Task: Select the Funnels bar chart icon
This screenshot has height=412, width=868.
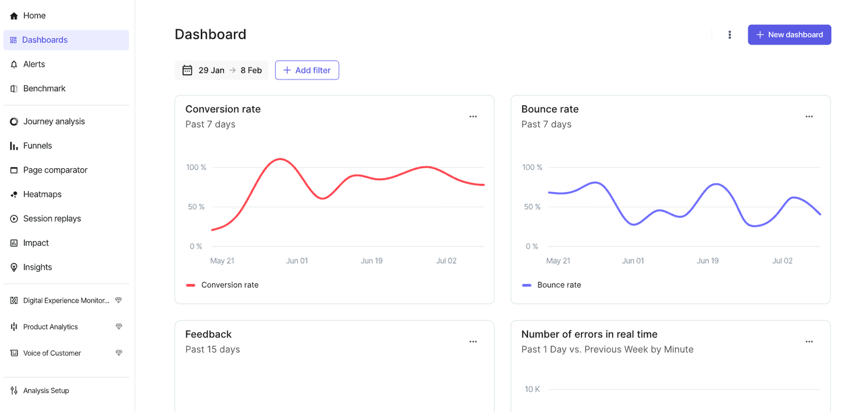Action: [14, 146]
